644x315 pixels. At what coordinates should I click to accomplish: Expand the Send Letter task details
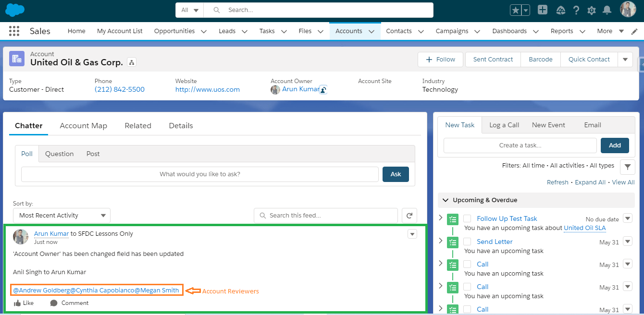click(441, 241)
